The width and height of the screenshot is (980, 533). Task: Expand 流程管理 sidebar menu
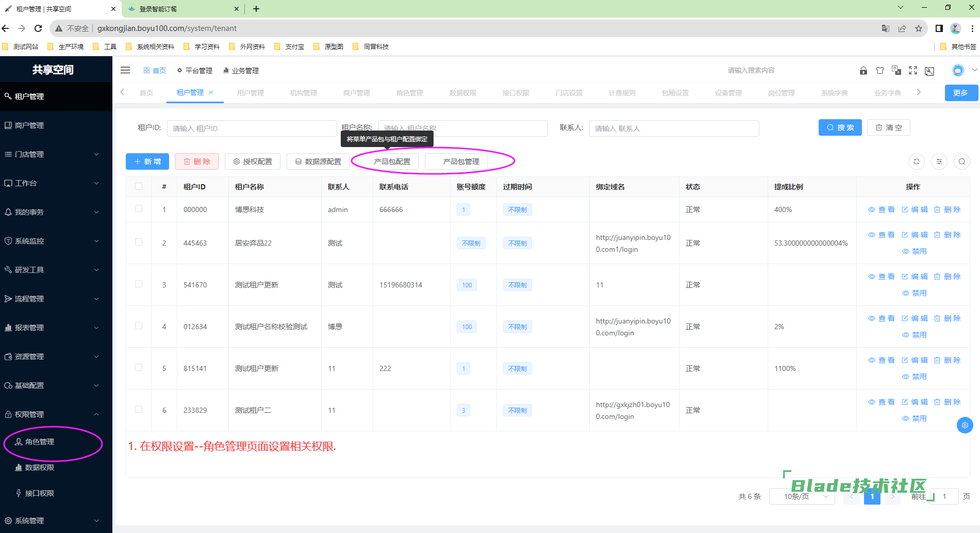pos(56,299)
